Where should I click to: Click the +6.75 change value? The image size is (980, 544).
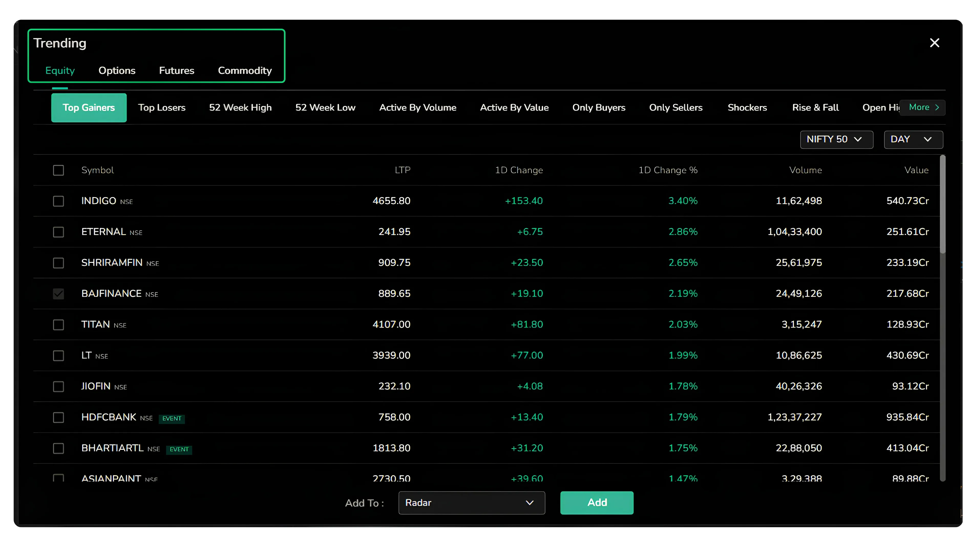(x=530, y=232)
